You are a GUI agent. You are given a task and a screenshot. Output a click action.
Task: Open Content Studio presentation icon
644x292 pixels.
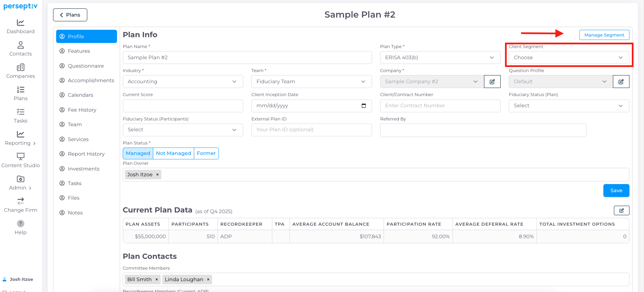21,157
